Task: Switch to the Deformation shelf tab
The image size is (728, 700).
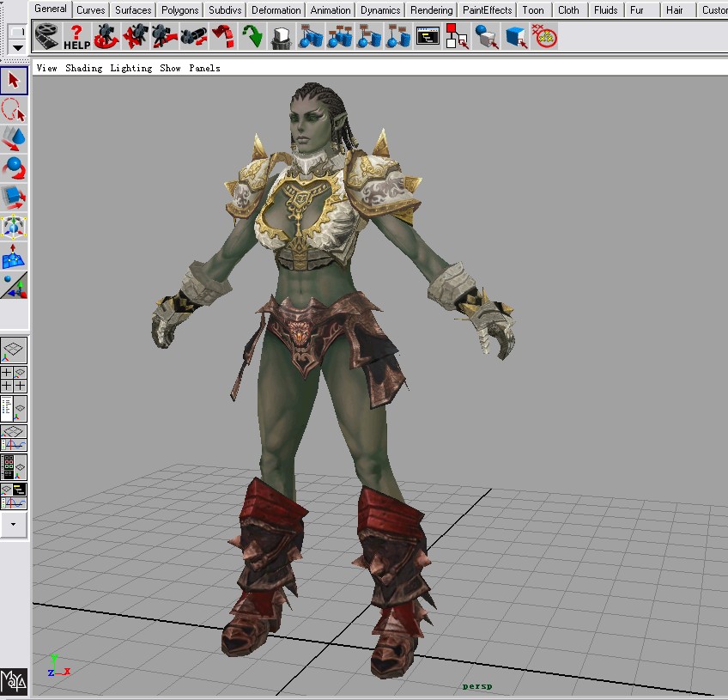Action: point(276,10)
